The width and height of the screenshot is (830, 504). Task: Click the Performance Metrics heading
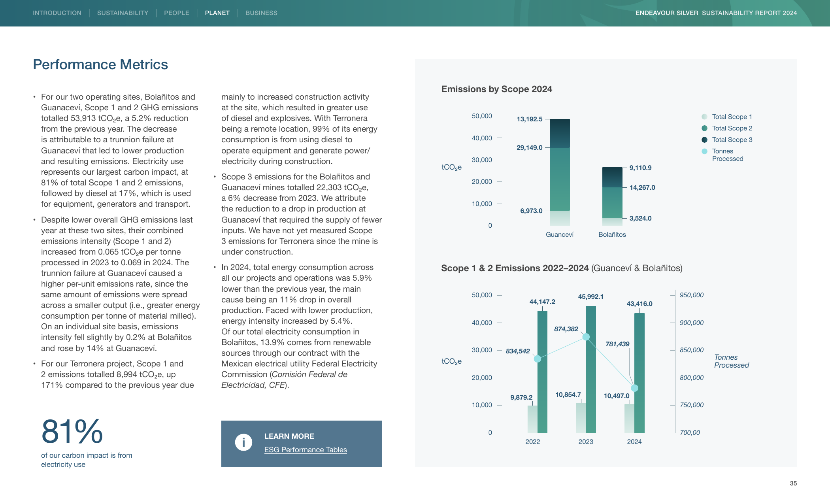tap(100, 64)
